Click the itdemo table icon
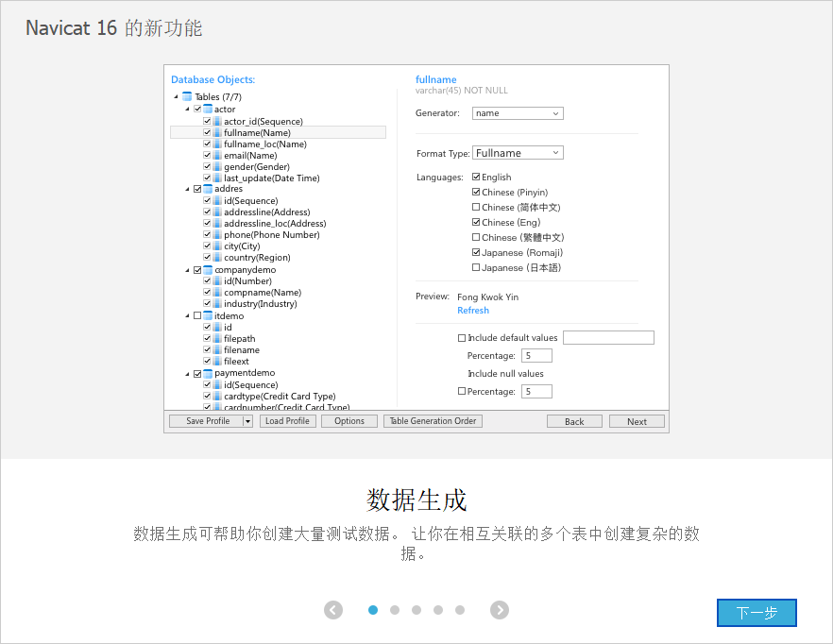 pos(208,315)
